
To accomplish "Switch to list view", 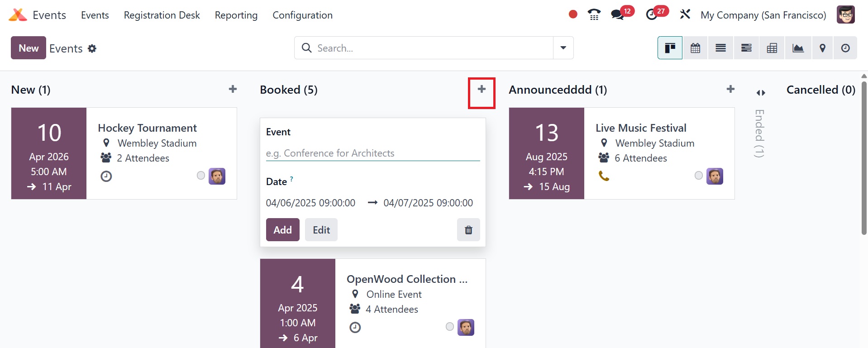I will tap(720, 48).
